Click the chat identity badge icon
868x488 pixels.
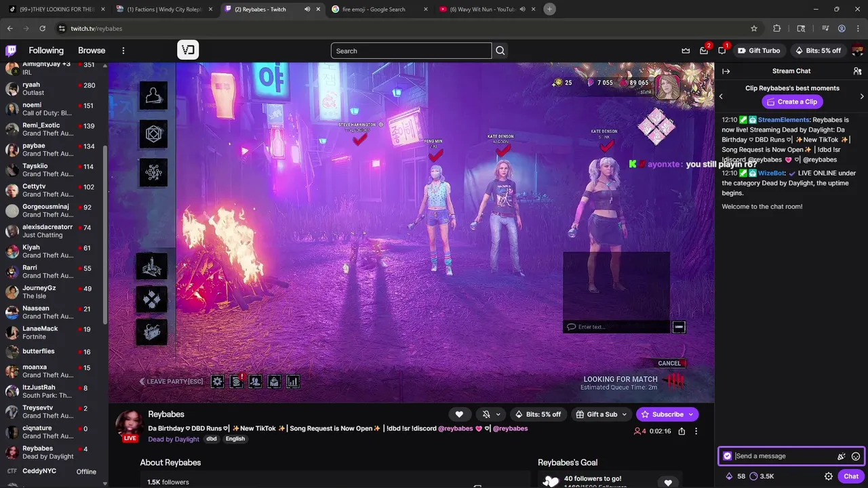pos(728,456)
